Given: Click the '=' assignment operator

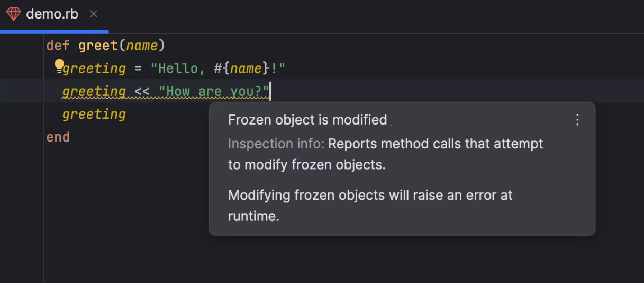Looking at the screenshot, I should pyautogui.click(x=138, y=68).
